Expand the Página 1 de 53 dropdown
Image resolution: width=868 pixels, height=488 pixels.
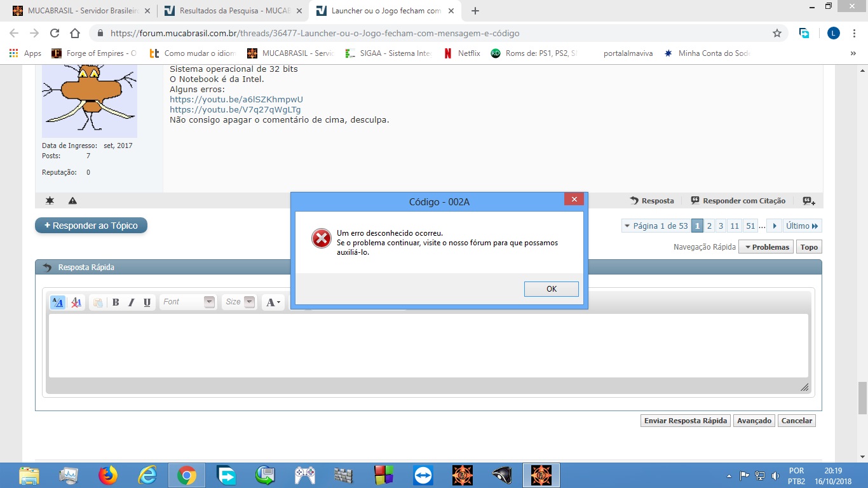tap(656, 226)
